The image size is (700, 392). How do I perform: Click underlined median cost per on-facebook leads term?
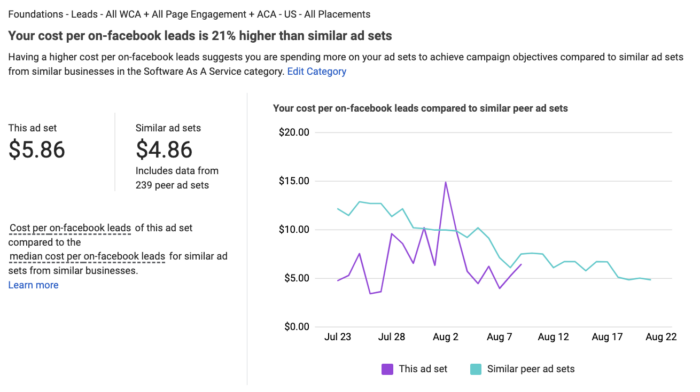point(87,257)
